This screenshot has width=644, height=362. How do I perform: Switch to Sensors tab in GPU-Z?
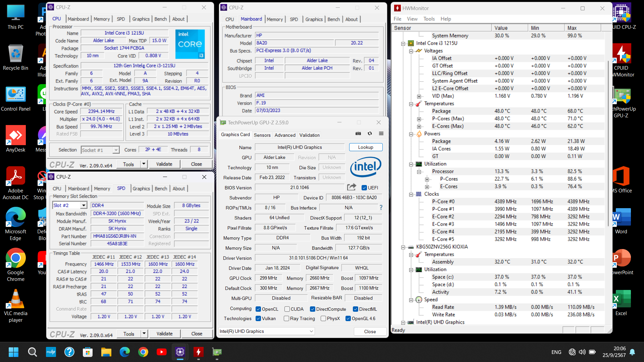tap(262, 135)
